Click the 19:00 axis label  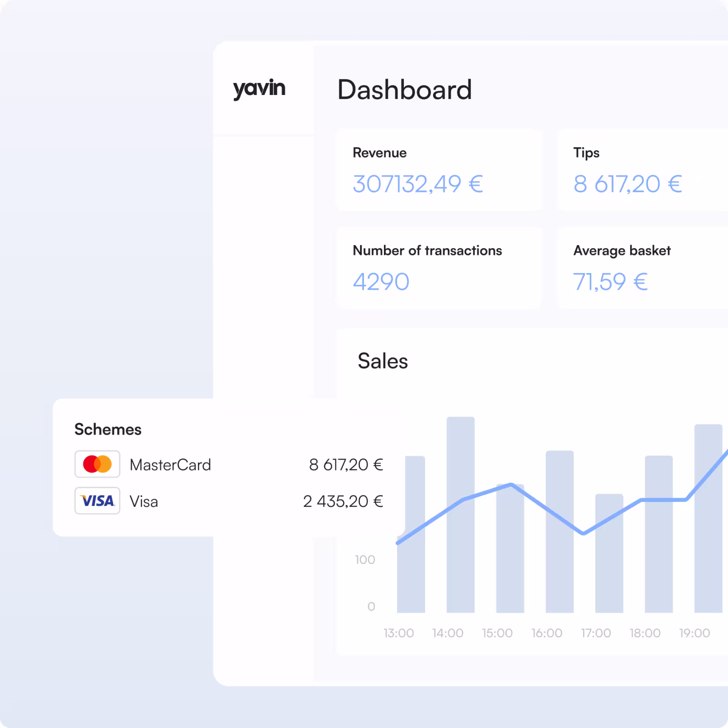pyautogui.click(x=694, y=633)
